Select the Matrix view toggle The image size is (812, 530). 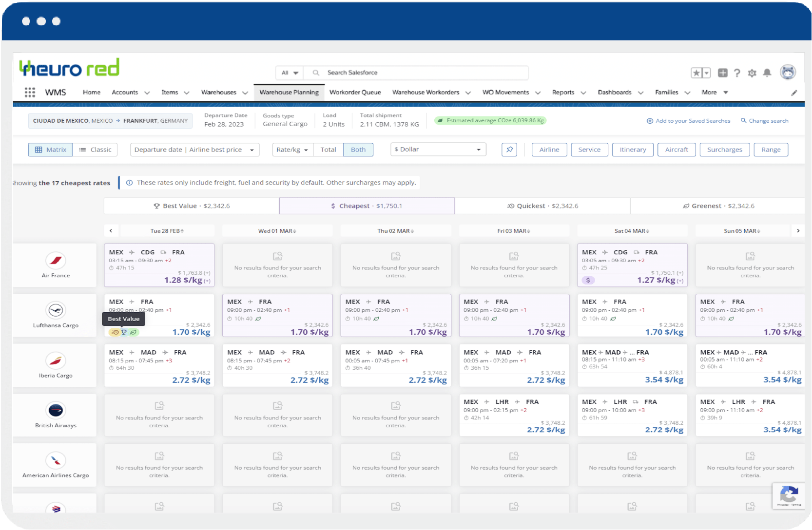(50, 150)
